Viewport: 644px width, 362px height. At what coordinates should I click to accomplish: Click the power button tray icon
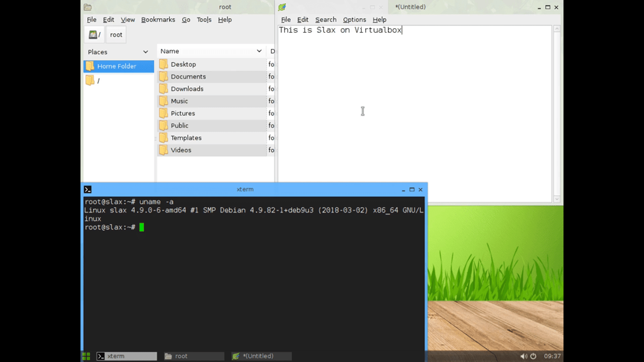[533, 356]
